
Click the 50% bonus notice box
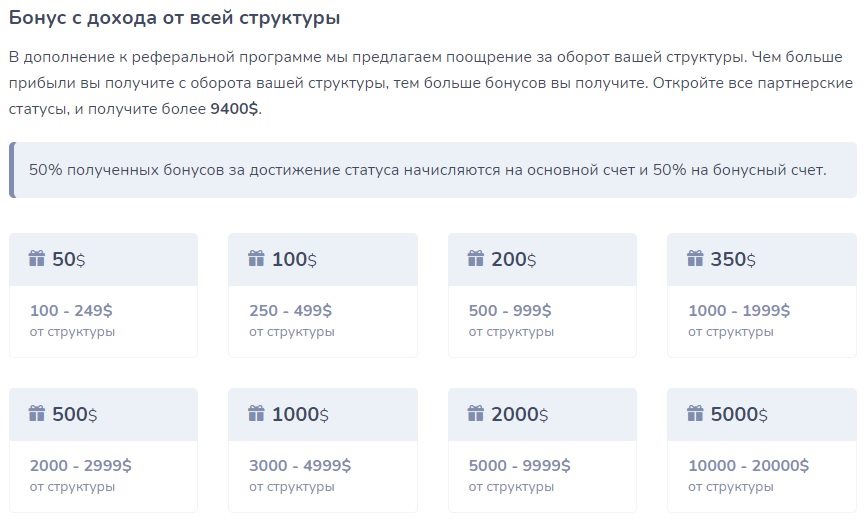[x=433, y=170]
